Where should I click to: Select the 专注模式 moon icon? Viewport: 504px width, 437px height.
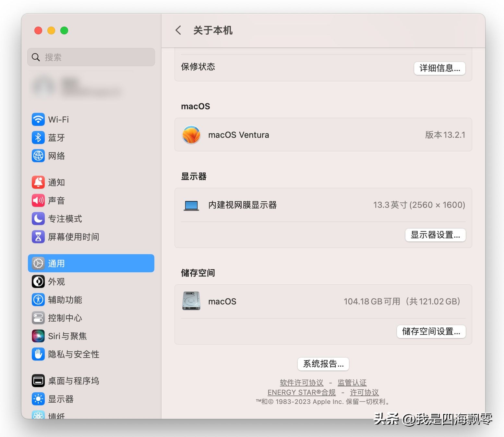(38, 219)
